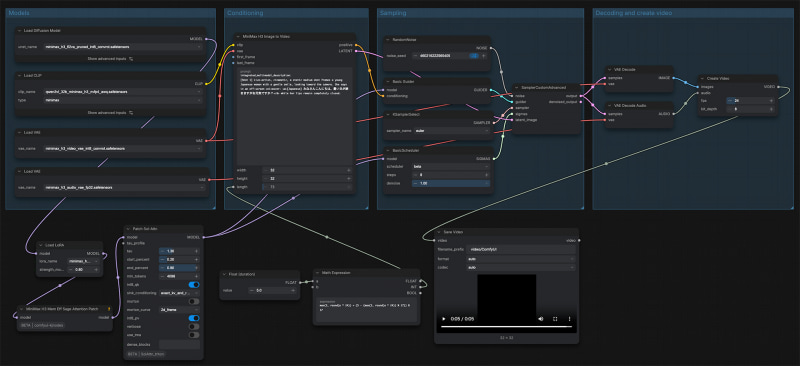The height and width of the screenshot is (366, 800).
Task: Increase the fps value in Create Video
Action: tap(771, 101)
